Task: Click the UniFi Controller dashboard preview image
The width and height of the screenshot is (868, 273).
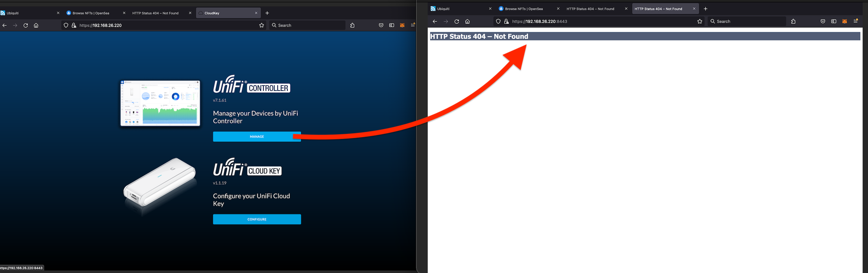Action: pos(160,103)
